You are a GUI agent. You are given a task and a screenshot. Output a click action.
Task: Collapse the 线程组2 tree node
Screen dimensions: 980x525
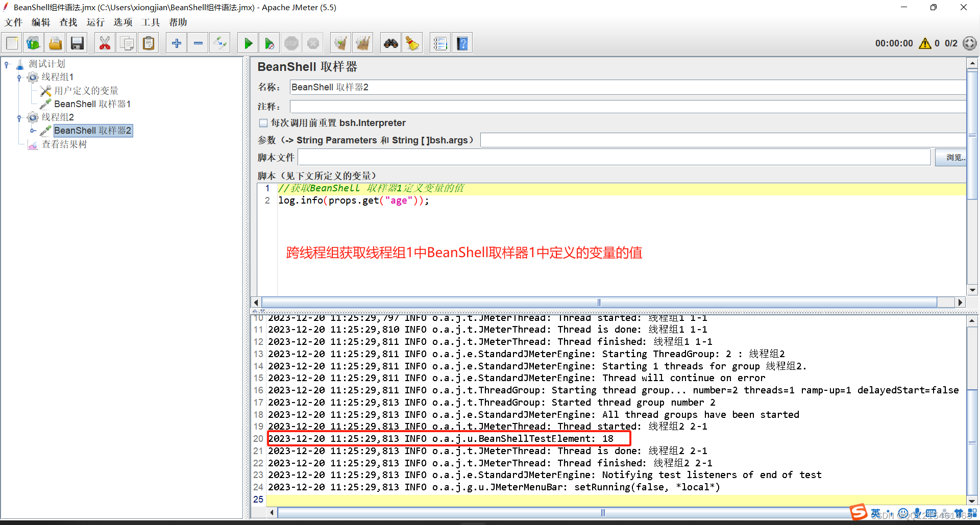click(19, 118)
